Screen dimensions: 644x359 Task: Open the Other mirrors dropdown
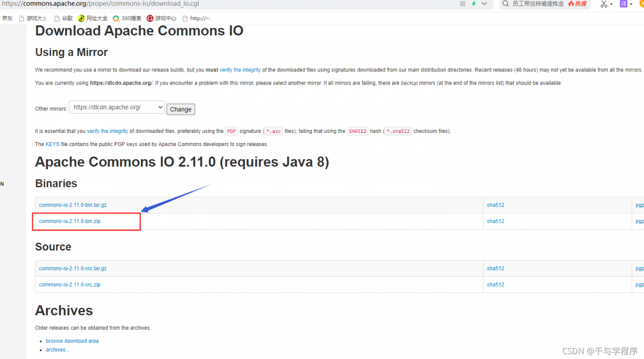117,107
